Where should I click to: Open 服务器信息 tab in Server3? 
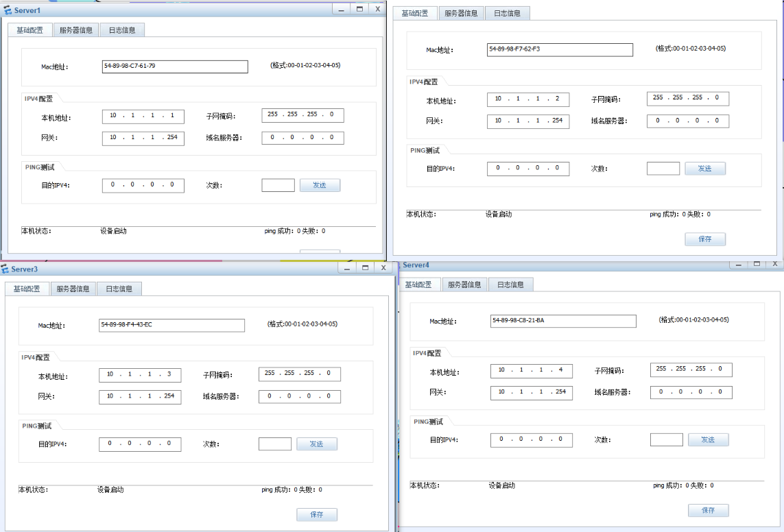coord(73,289)
